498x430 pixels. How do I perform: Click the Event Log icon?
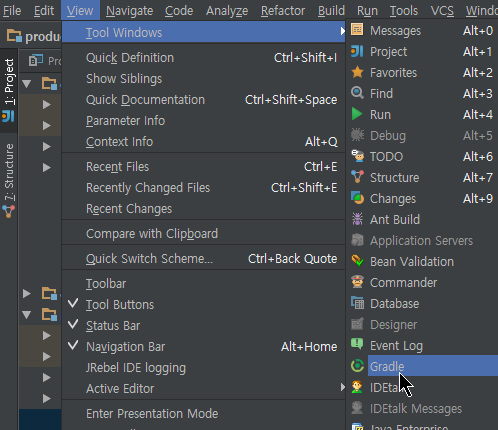357,344
